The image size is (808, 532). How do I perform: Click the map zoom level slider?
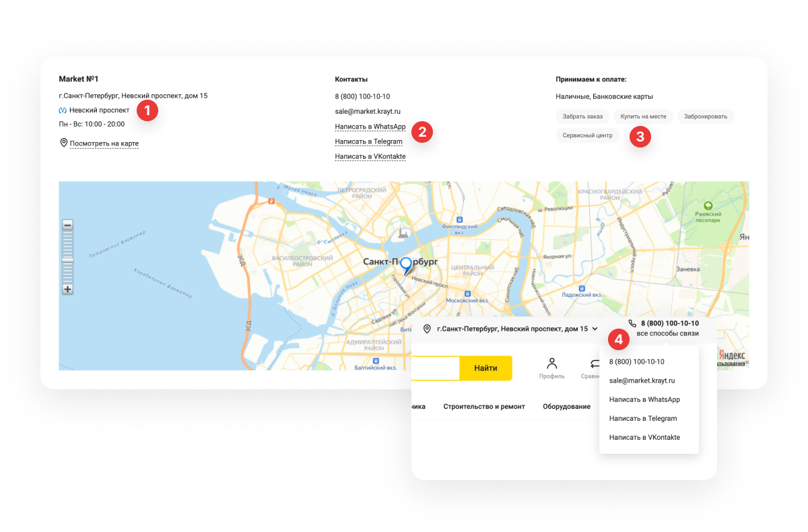(67, 257)
